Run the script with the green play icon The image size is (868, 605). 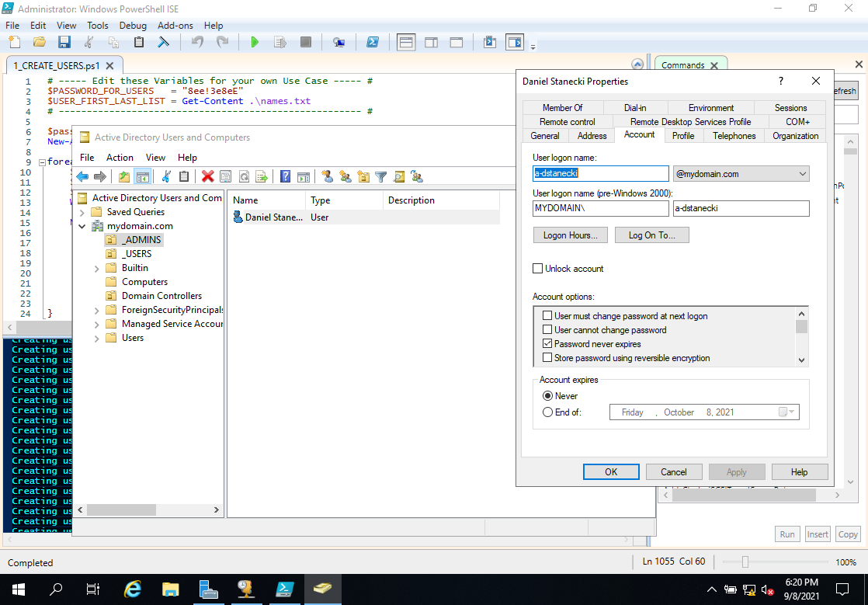tap(255, 42)
